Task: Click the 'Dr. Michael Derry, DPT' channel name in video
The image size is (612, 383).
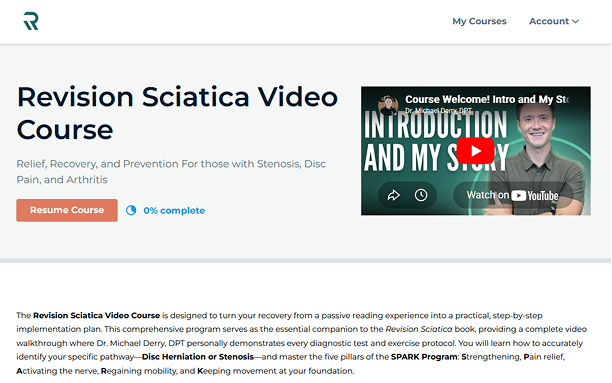Action: 438,111
